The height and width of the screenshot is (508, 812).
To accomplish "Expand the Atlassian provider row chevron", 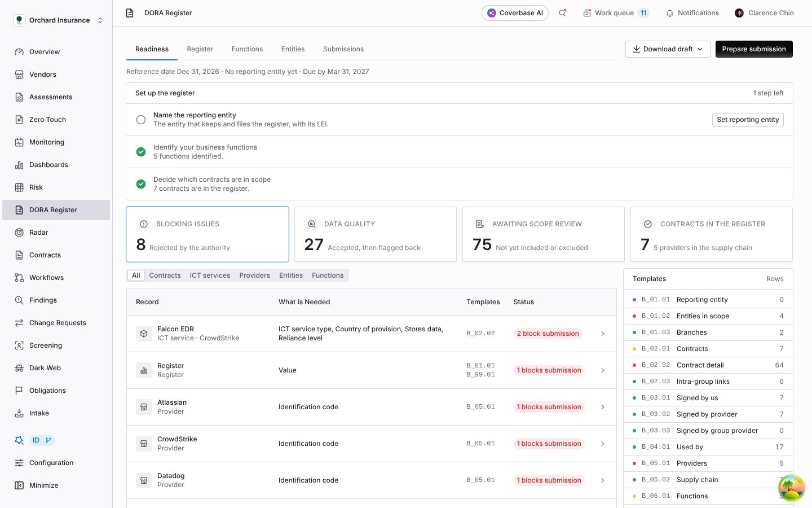I will (x=603, y=407).
